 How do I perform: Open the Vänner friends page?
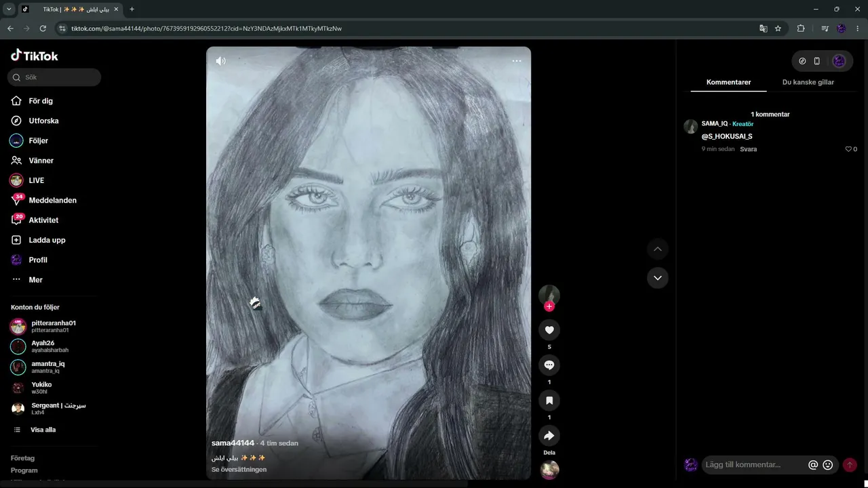[41, 161]
